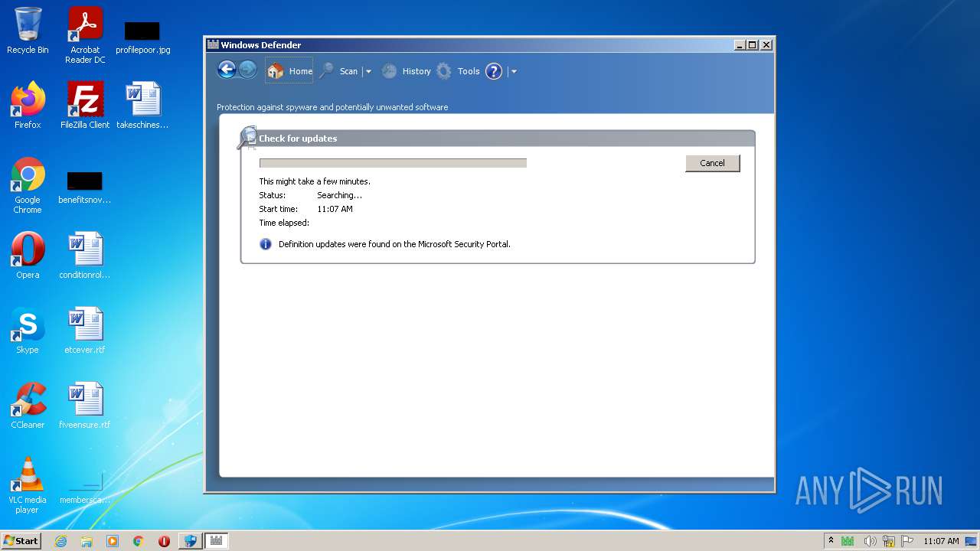Select the membersca desktop file
This screenshot has height=551, width=980.
click(84, 488)
